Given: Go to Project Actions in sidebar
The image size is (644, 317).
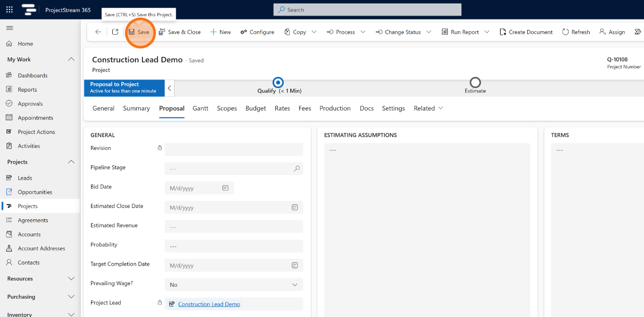Looking at the screenshot, I should click(x=36, y=132).
